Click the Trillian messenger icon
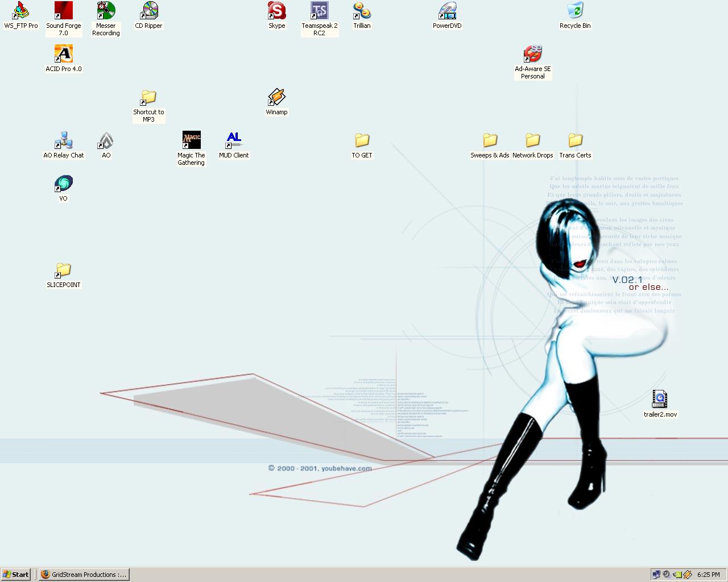Image resolution: width=728 pixels, height=582 pixels. [x=362, y=11]
